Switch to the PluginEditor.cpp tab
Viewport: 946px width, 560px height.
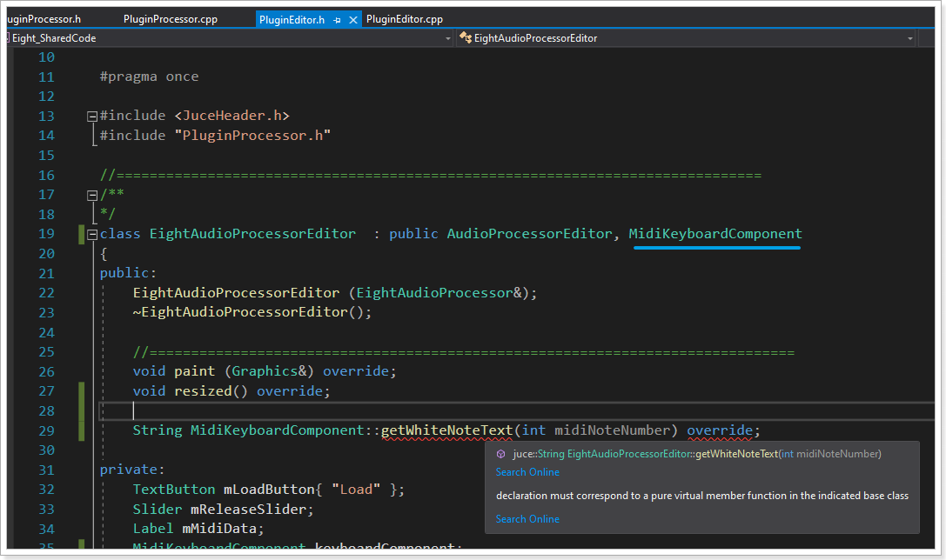(405, 19)
